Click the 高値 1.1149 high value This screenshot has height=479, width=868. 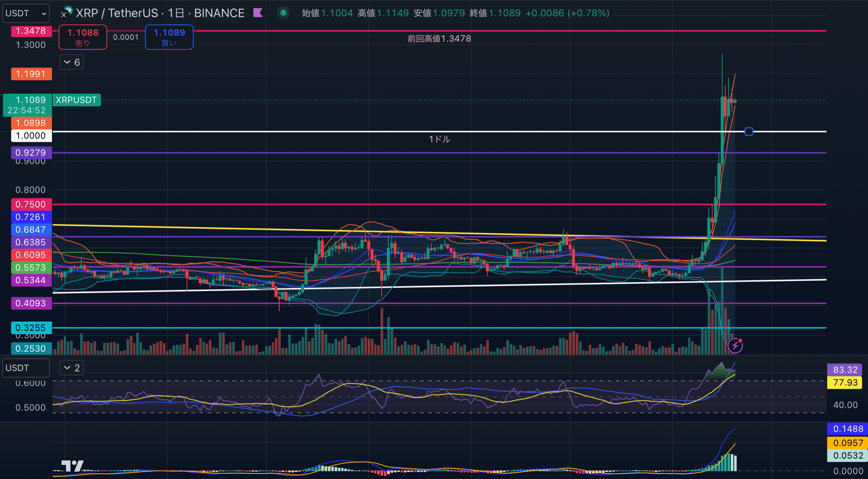pyautogui.click(x=383, y=13)
